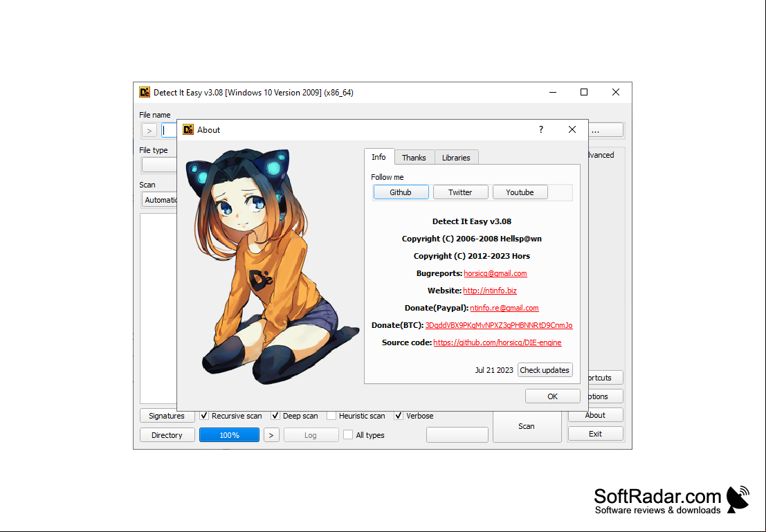Viewport: 766px width, 532px height.
Task: Click the 'File type' label in main window
Action: pos(154,150)
